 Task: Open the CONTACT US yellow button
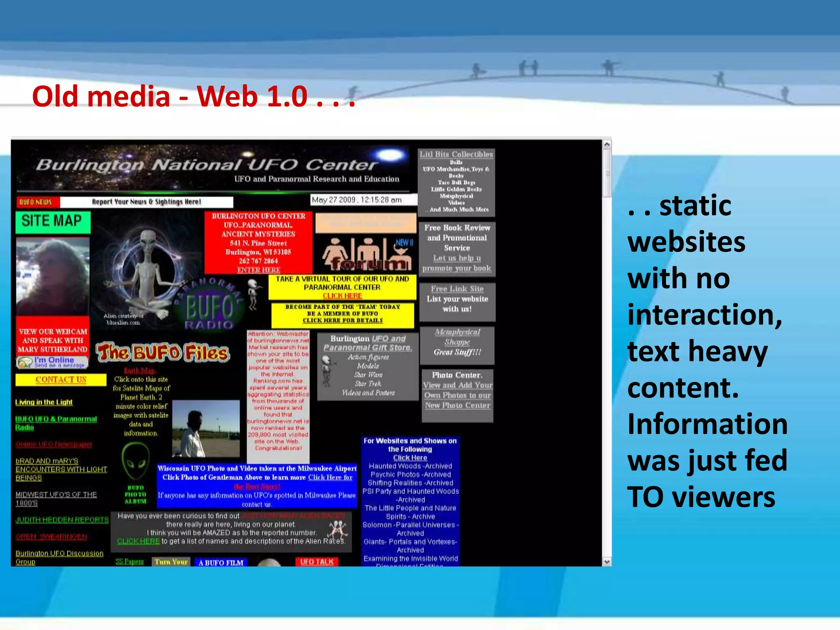pyautogui.click(x=61, y=380)
